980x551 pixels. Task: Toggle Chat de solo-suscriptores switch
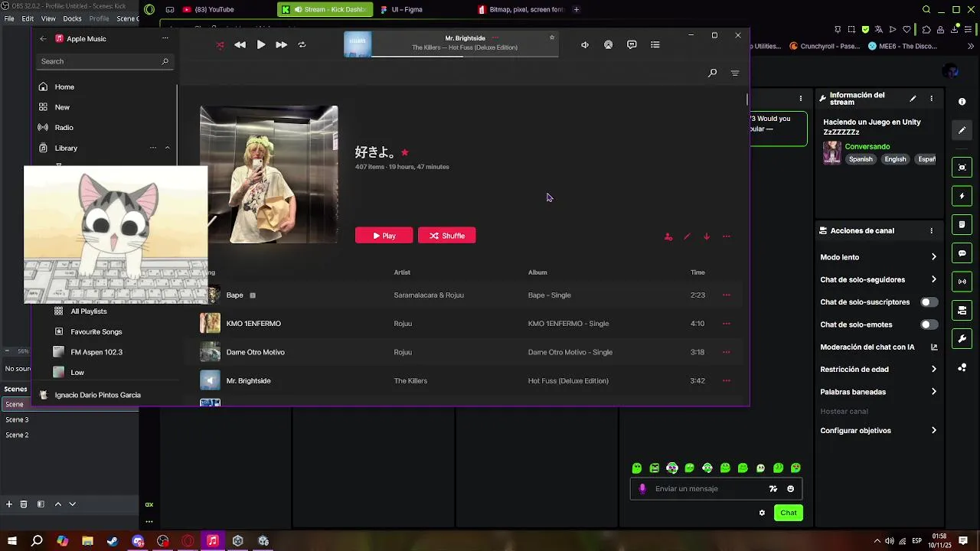pyautogui.click(x=929, y=302)
